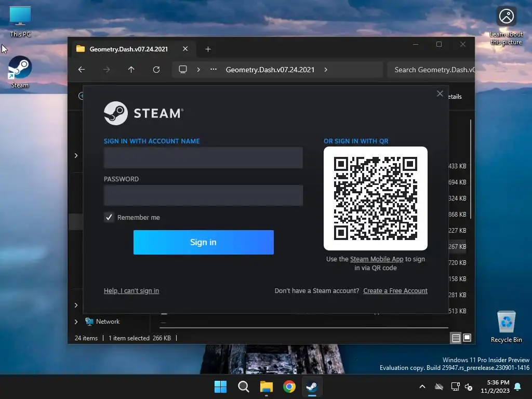Show hidden system tray icons
This screenshot has height=399, width=532.
tap(422, 387)
